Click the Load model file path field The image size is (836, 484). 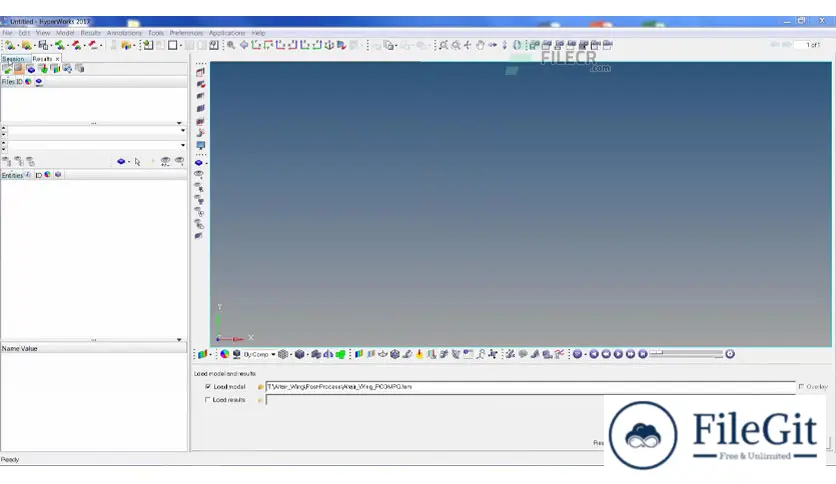(530, 387)
